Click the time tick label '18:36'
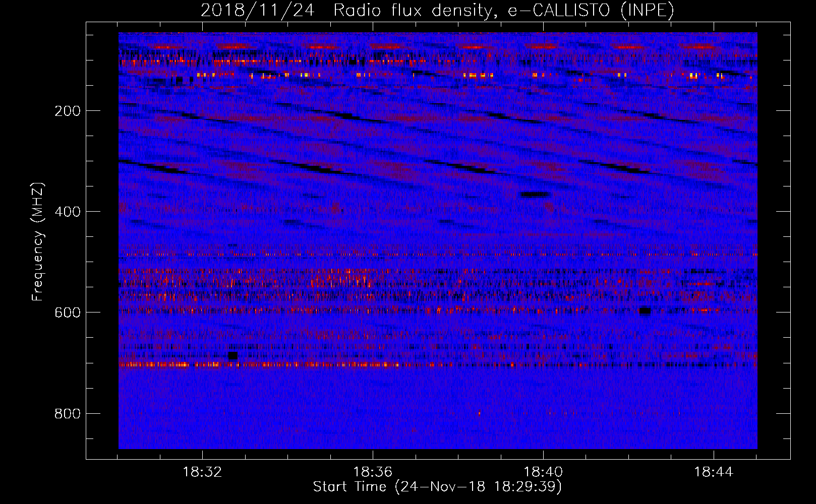Screen dimensions: 816x504 pos(373,472)
